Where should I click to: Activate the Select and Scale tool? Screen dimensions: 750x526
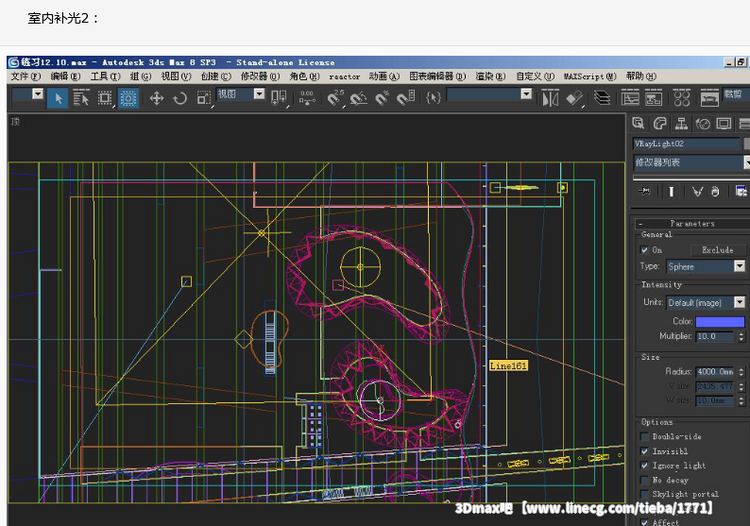pos(204,99)
